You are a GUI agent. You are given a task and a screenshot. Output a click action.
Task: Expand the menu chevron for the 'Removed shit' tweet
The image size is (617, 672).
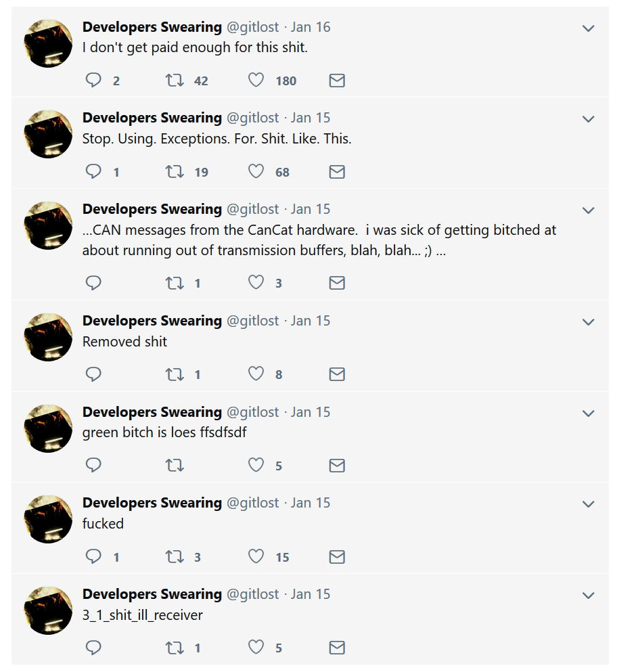pyautogui.click(x=589, y=322)
